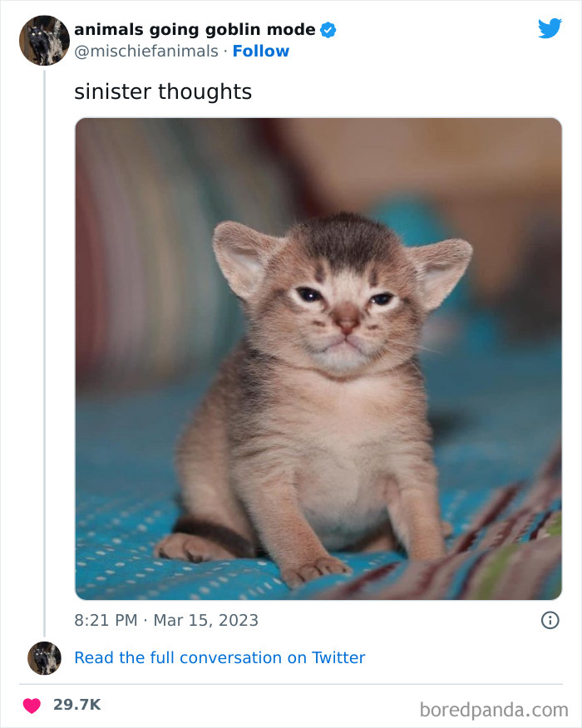This screenshot has width=582, height=728.
Task: Open the tweet info circle icon
Action: pyautogui.click(x=550, y=620)
